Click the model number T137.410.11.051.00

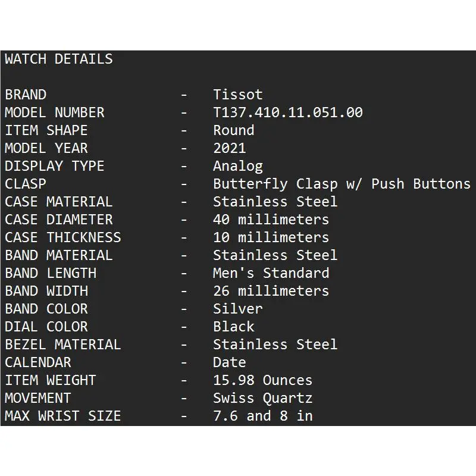[288, 112]
